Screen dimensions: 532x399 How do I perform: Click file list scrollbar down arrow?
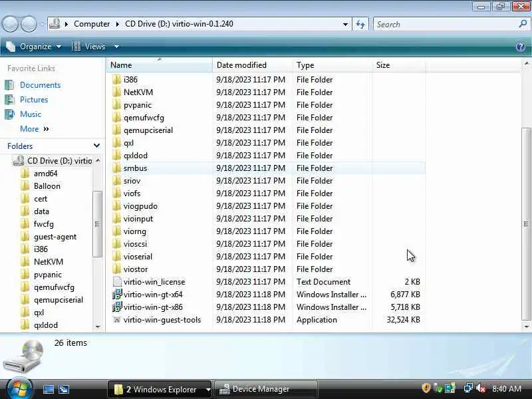coord(526,327)
